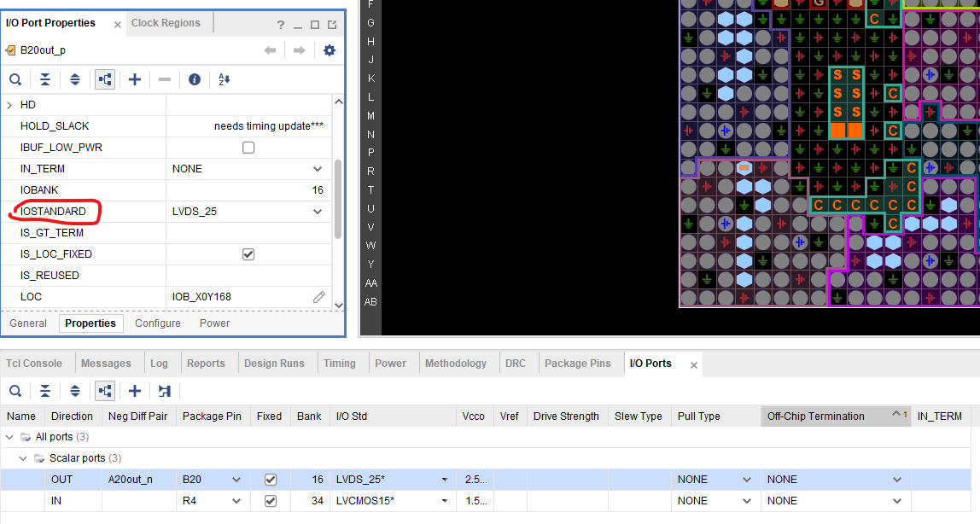Toggle Fixed checkbox for the R4 row
This screenshot has height=524, width=980.
click(270, 501)
